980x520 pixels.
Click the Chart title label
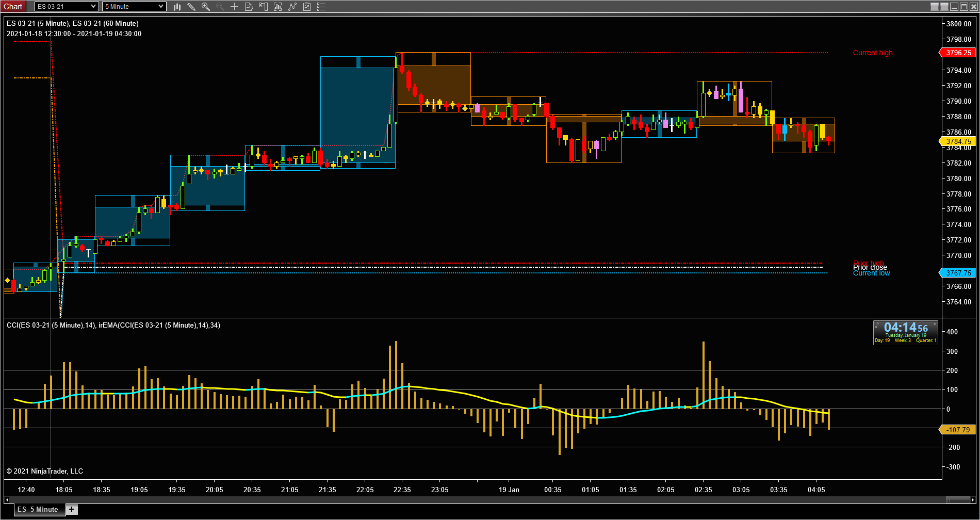click(x=13, y=7)
